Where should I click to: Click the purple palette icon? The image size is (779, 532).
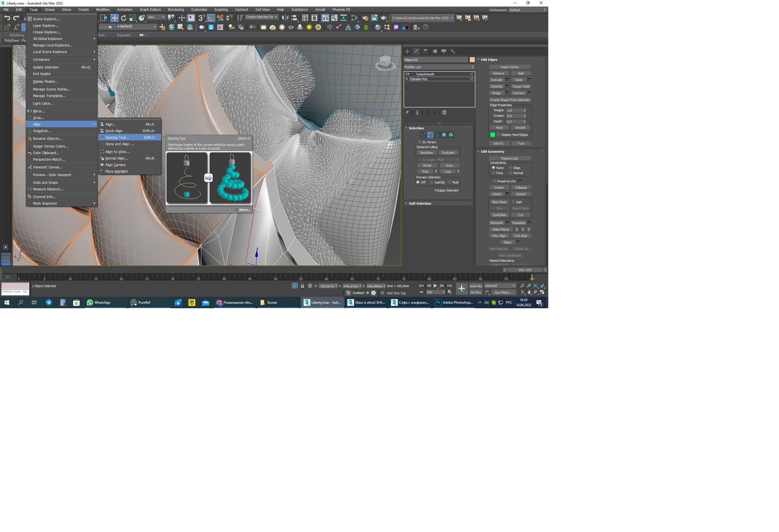click(x=396, y=27)
